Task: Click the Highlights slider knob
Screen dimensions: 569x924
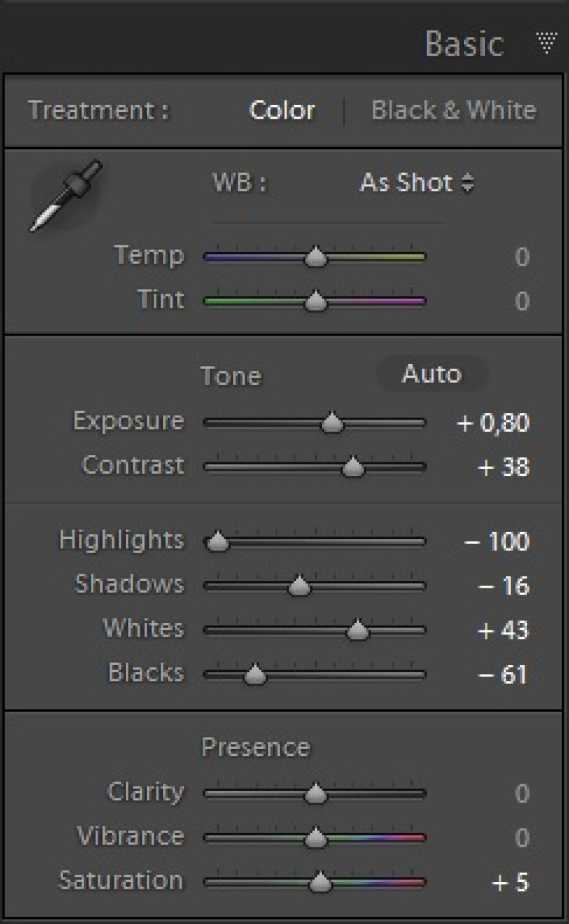Action: tap(217, 542)
